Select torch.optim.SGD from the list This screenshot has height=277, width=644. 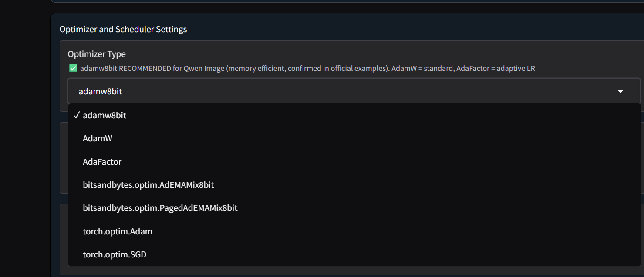point(115,254)
